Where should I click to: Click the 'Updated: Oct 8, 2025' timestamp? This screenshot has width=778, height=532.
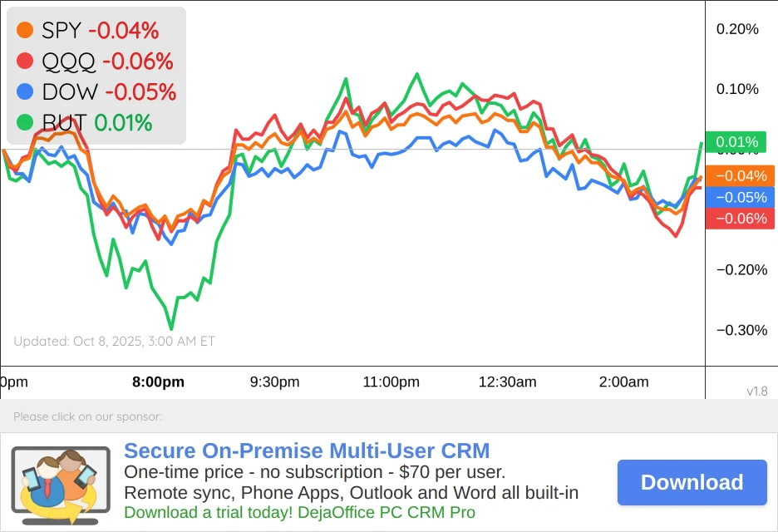(114, 341)
